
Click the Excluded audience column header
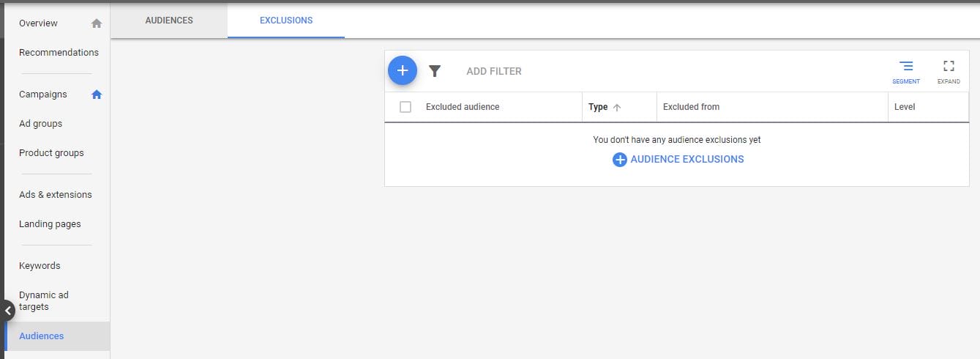click(463, 107)
